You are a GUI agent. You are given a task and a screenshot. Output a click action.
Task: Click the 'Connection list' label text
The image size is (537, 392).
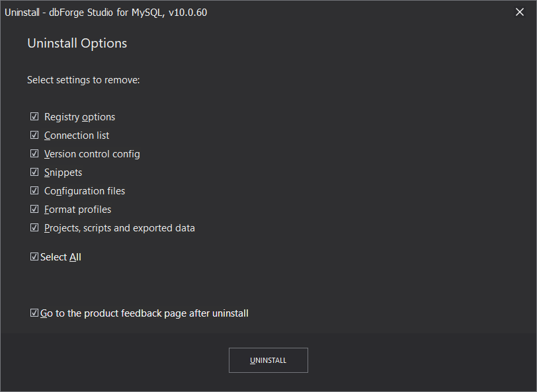click(x=76, y=136)
